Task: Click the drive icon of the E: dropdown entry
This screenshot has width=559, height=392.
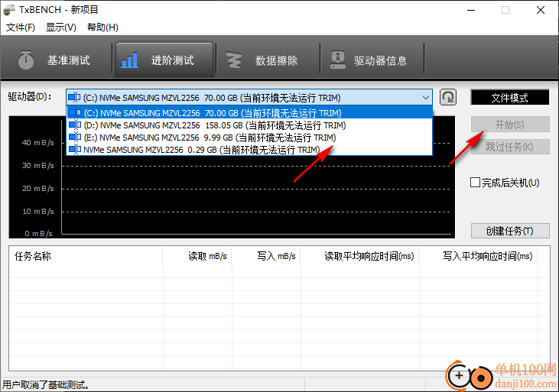Action: (x=75, y=138)
